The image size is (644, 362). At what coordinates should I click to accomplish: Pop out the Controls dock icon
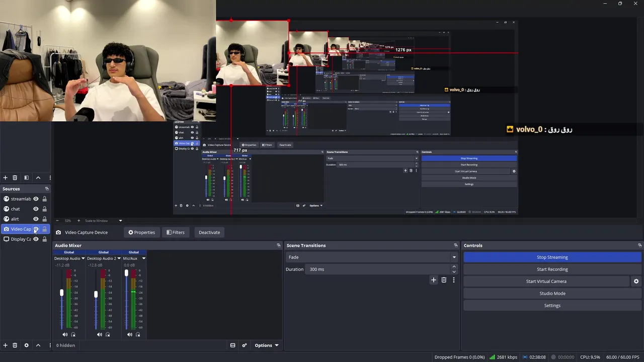(x=639, y=245)
